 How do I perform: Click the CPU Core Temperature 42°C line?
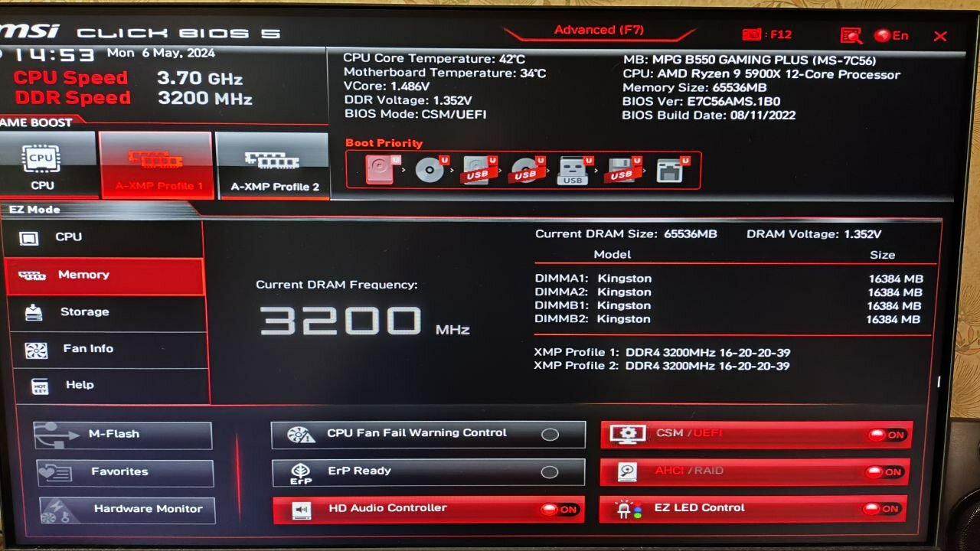coord(434,59)
